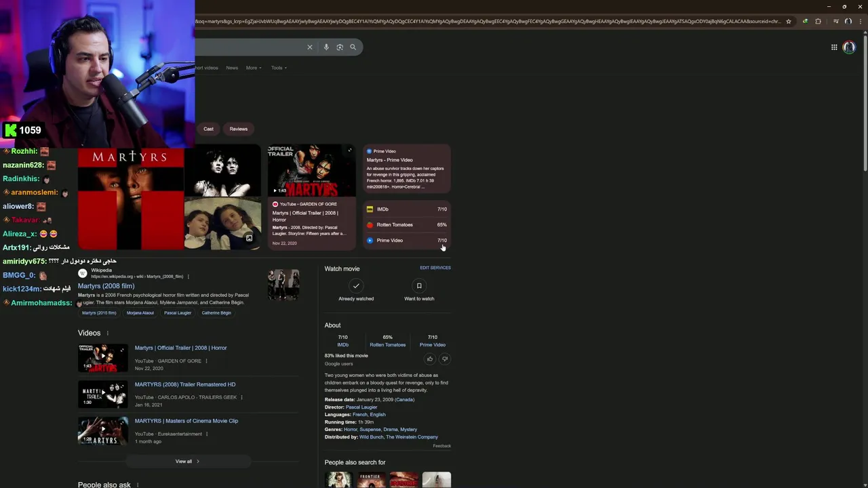The width and height of the screenshot is (868, 488).
Task: Open options menu beside Videos heading
Action: tap(107, 333)
